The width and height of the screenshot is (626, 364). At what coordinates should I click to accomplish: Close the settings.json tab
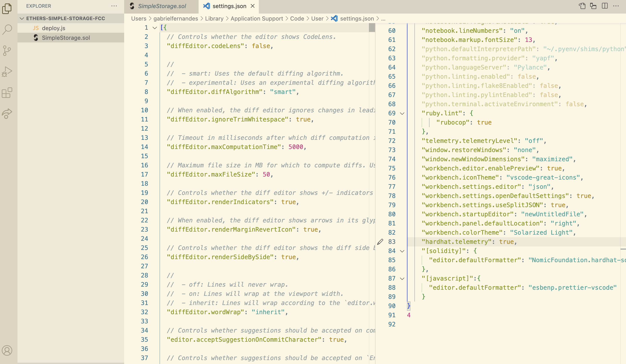253,6
